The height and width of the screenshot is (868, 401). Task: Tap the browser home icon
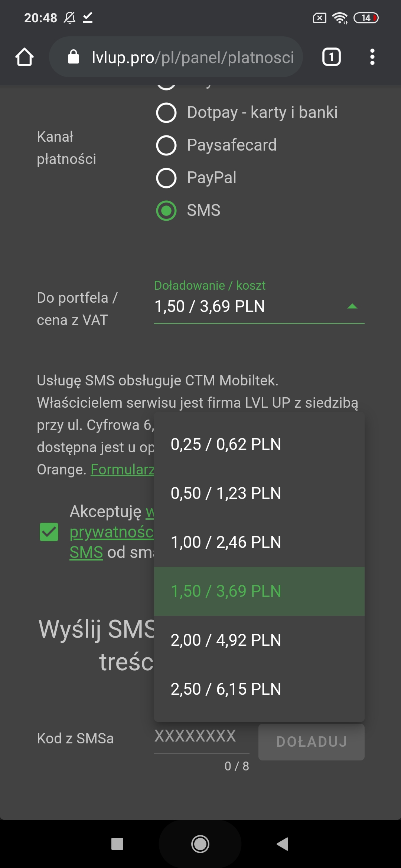coord(25,57)
